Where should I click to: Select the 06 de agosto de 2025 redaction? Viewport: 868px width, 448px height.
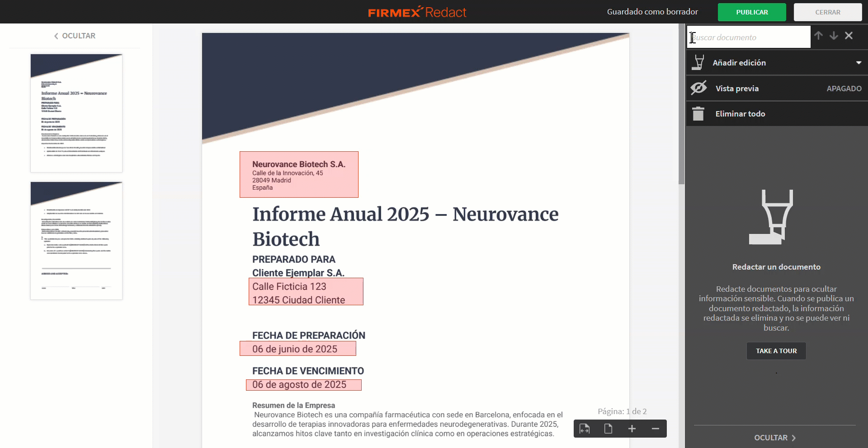pos(304,385)
